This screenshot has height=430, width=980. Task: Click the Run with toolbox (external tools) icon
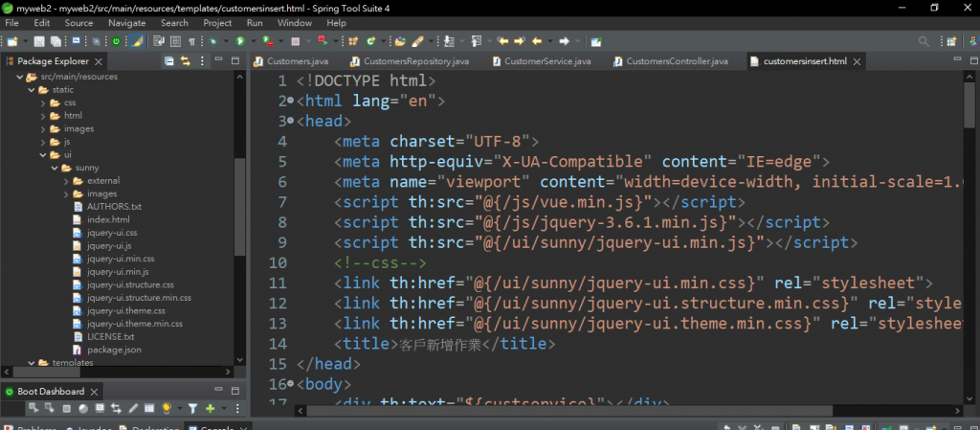point(268,41)
